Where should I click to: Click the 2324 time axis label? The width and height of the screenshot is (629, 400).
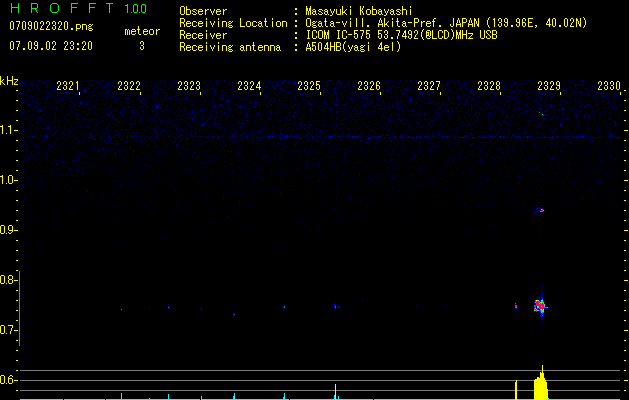(249, 86)
